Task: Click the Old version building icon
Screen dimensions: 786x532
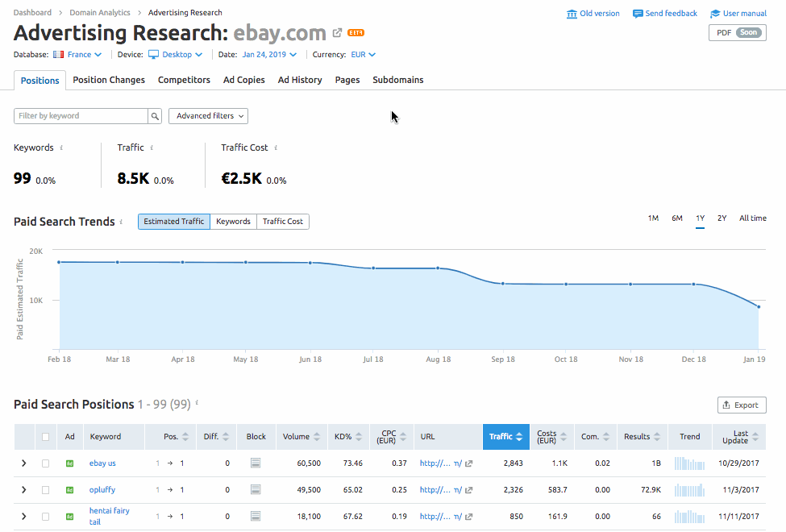Action: tap(572, 14)
